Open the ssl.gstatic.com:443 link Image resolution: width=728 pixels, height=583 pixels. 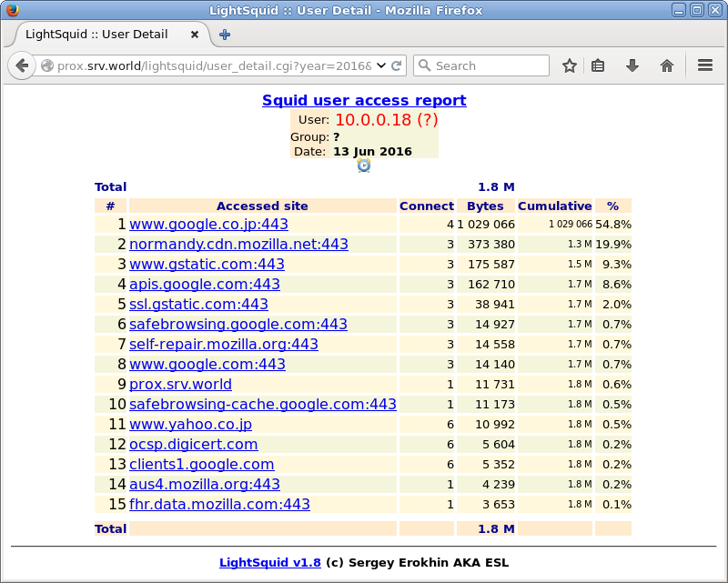(198, 304)
